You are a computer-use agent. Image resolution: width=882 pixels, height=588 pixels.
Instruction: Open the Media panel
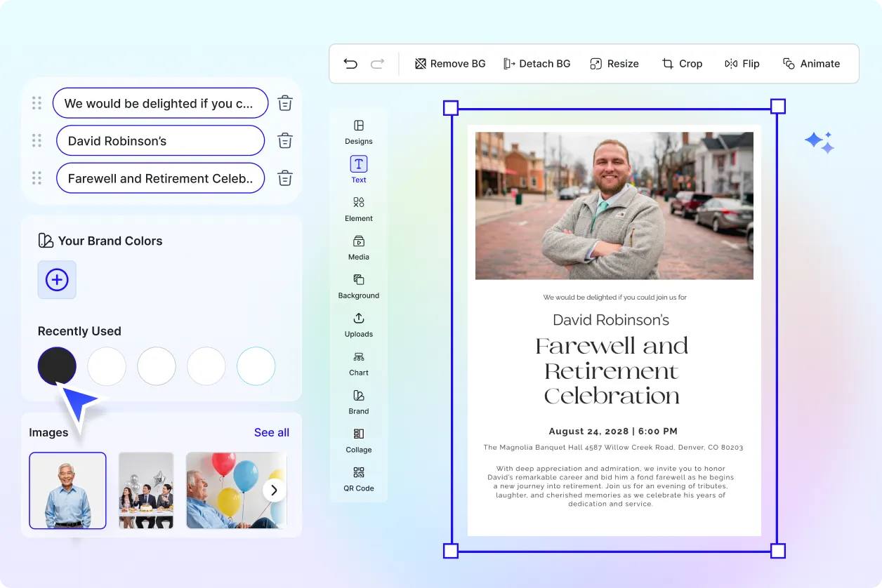point(358,246)
